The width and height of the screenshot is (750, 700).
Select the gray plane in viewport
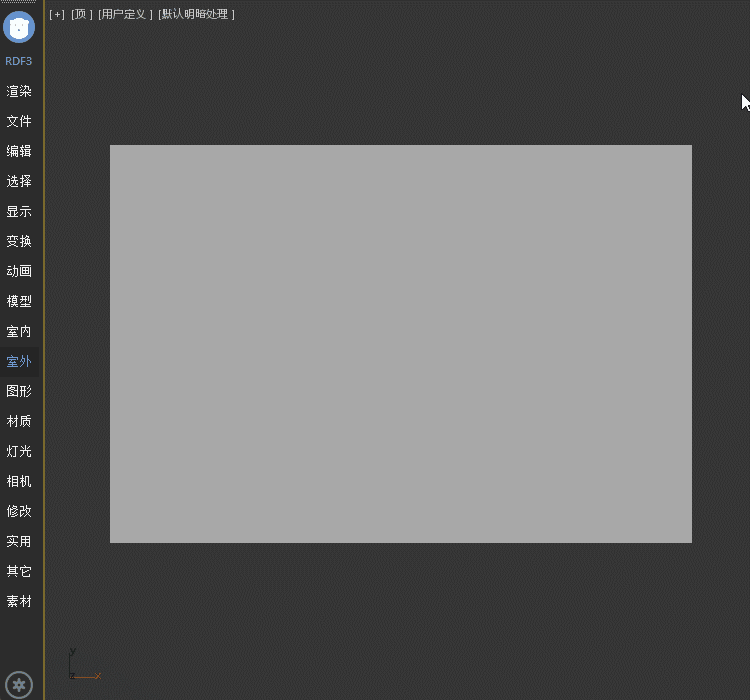tap(400, 344)
